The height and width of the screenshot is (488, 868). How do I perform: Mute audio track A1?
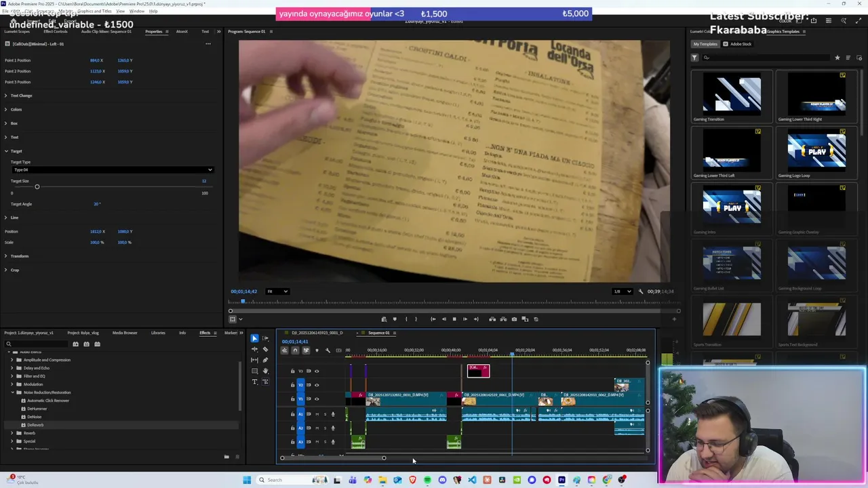point(317,414)
